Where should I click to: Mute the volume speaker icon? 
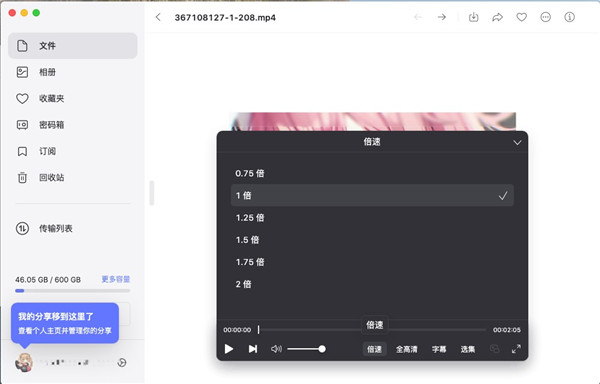(276, 349)
